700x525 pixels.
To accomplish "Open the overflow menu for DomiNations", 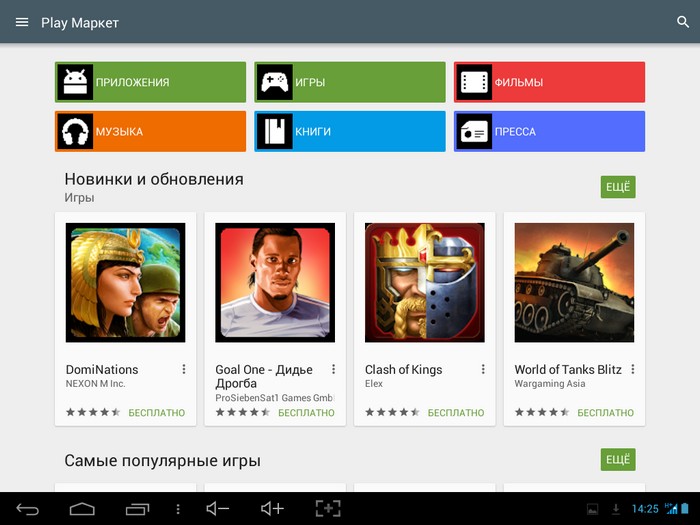I will [x=183, y=369].
